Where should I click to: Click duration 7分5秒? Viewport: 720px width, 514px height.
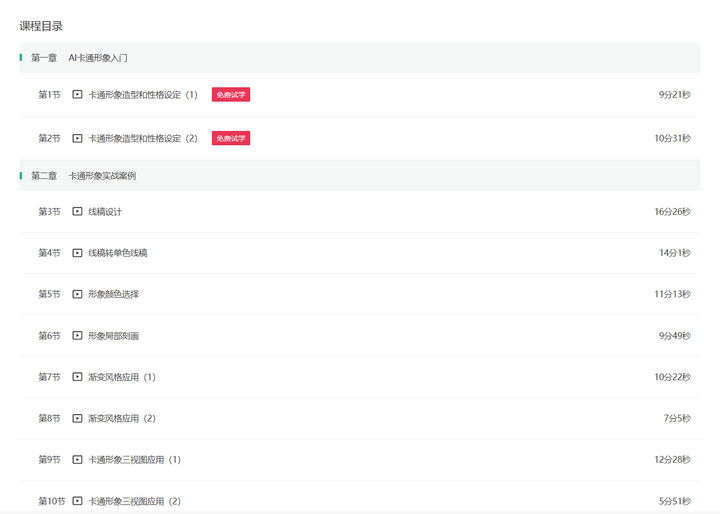[x=677, y=418]
